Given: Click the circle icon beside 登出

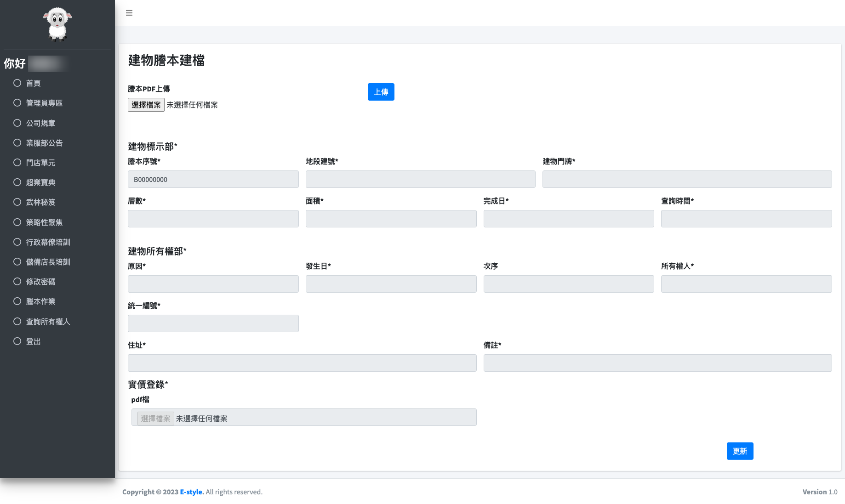Looking at the screenshot, I should pyautogui.click(x=17, y=341).
